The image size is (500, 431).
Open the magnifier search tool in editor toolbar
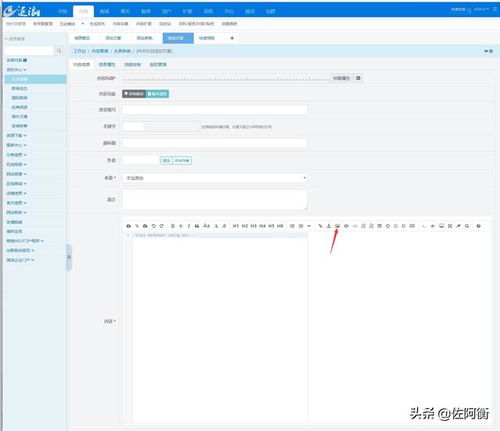(467, 226)
